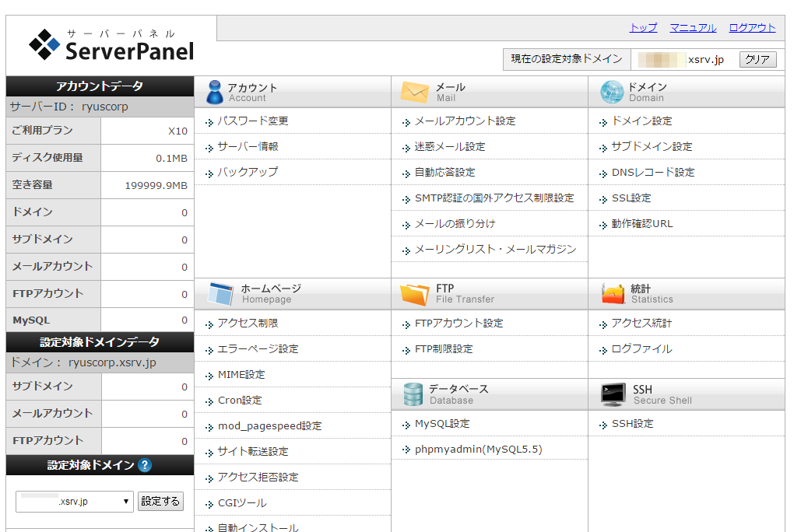Go to SSL設定 under Domain
The width and height of the screenshot is (794, 532).
(631, 198)
